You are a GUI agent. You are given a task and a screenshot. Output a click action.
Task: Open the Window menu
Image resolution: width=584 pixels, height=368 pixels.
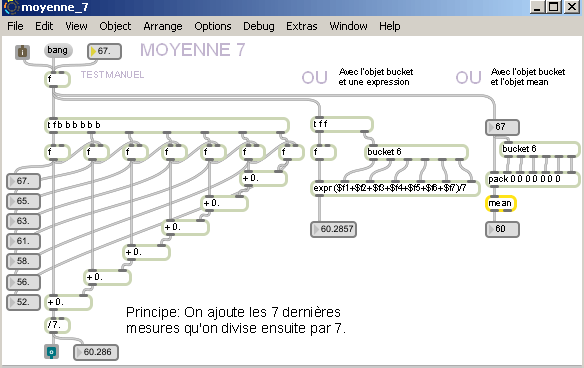pos(348,26)
